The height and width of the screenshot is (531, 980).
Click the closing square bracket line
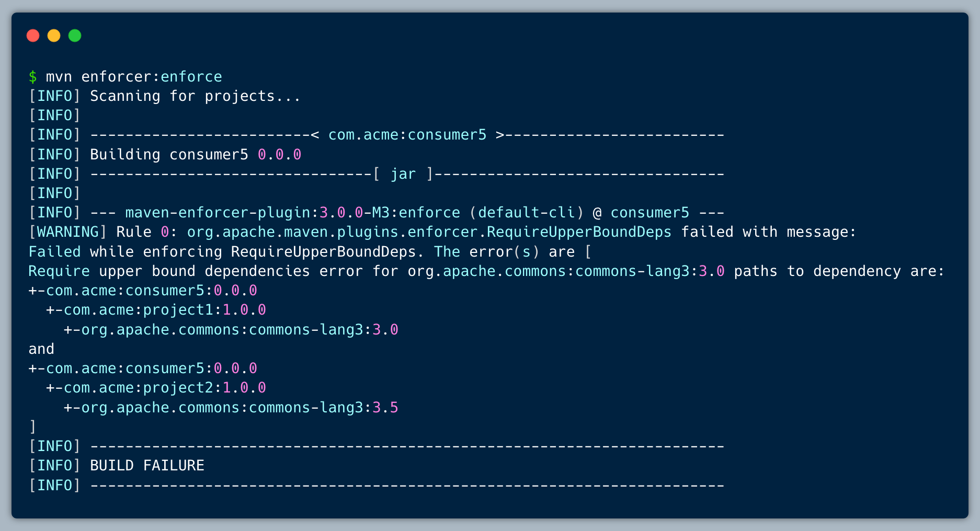point(33,427)
